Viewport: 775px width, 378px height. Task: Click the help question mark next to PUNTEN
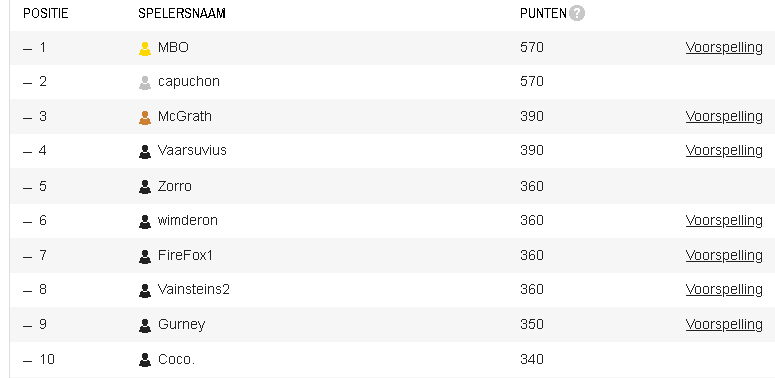pos(576,13)
